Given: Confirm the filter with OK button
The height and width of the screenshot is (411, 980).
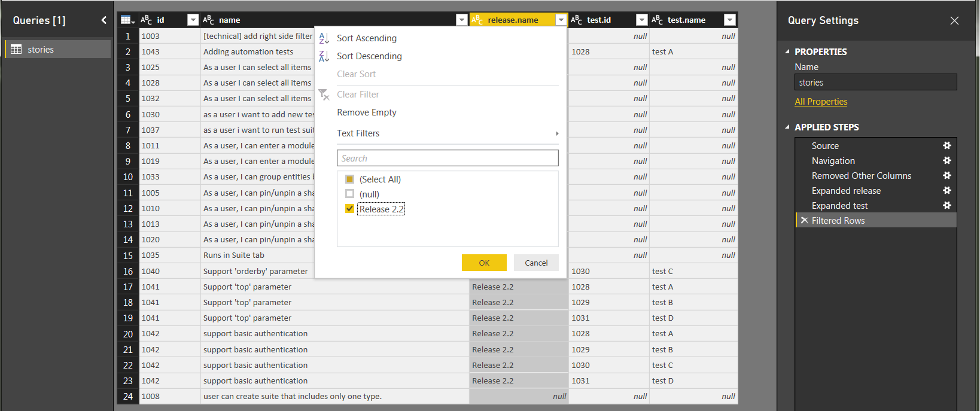Looking at the screenshot, I should pos(484,263).
